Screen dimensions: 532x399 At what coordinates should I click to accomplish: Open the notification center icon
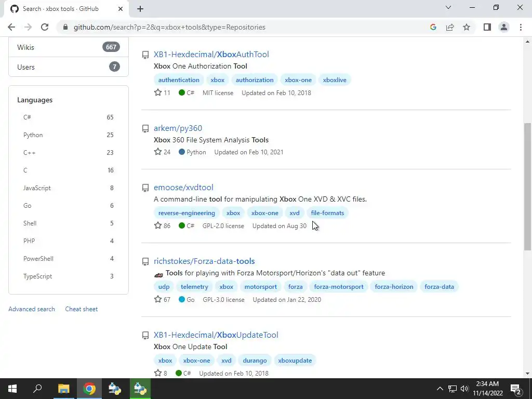pos(516,389)
